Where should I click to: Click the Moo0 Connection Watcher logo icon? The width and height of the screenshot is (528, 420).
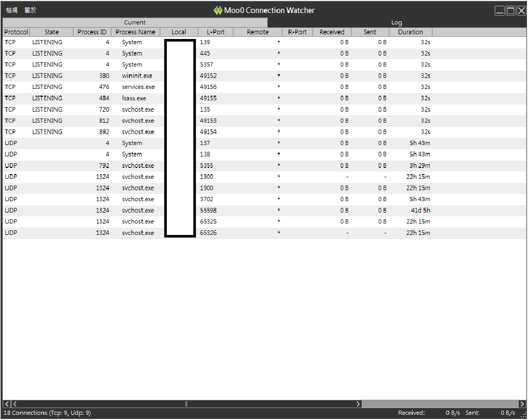click(x=218, y=10)
